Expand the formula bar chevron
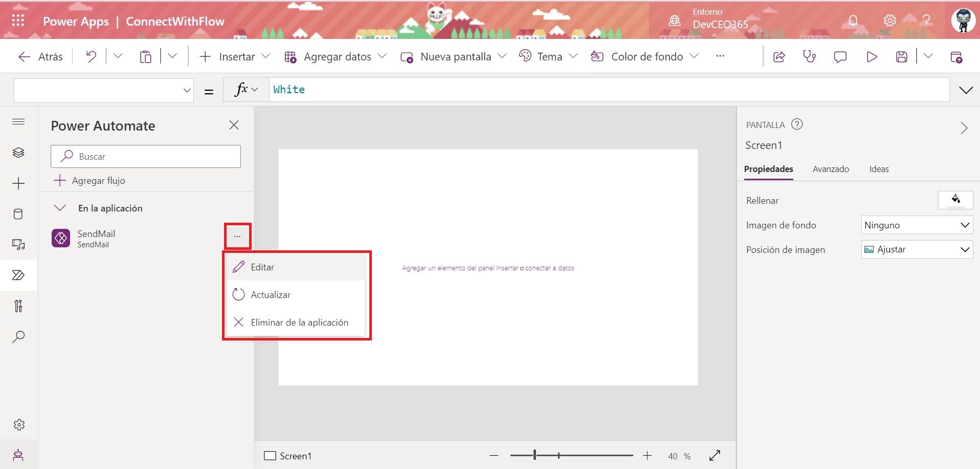Image resolution: width=980 pixels, height=469 pixels. pyautogui.click(x=966, y=90)
